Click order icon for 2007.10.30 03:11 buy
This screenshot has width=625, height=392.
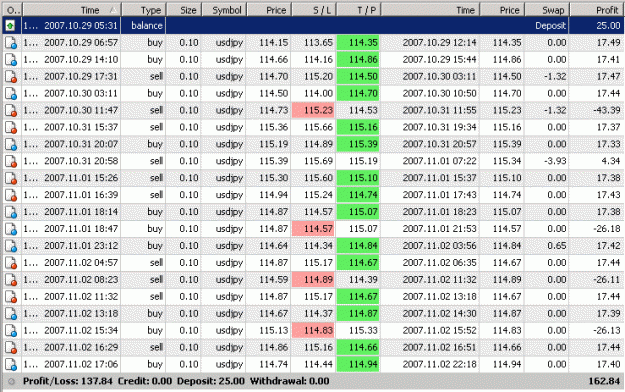(x=11, y=94)
